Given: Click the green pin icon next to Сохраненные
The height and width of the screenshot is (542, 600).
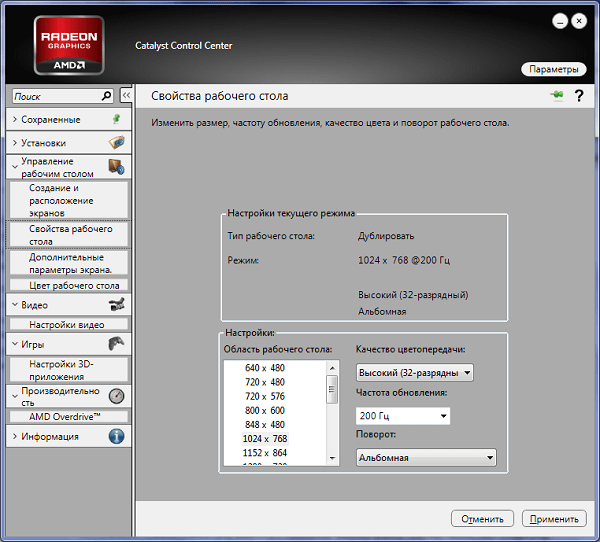Looking at the screenshot, I should click(117, 119).
